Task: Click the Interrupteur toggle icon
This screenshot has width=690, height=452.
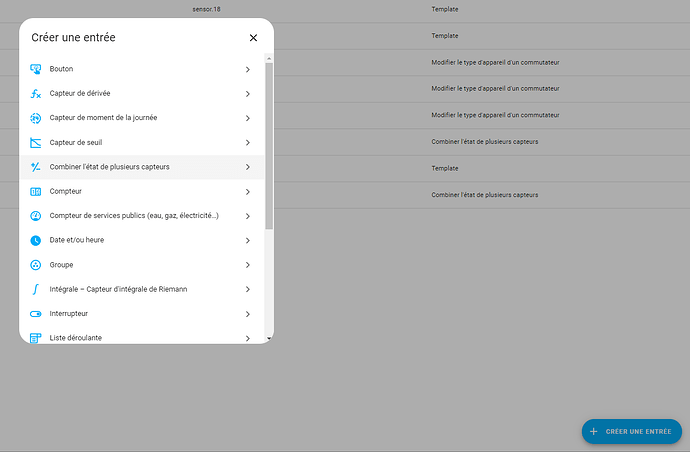Action: [36, 314]
